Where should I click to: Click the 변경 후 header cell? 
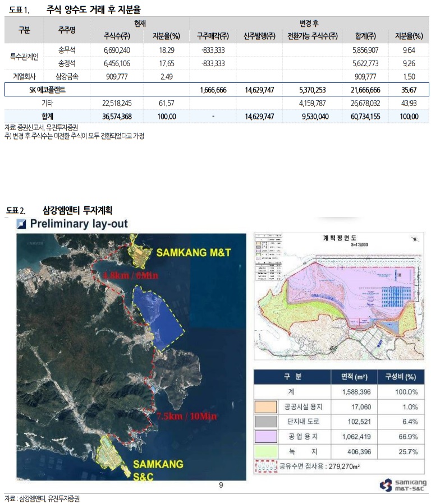click(309, 24)
